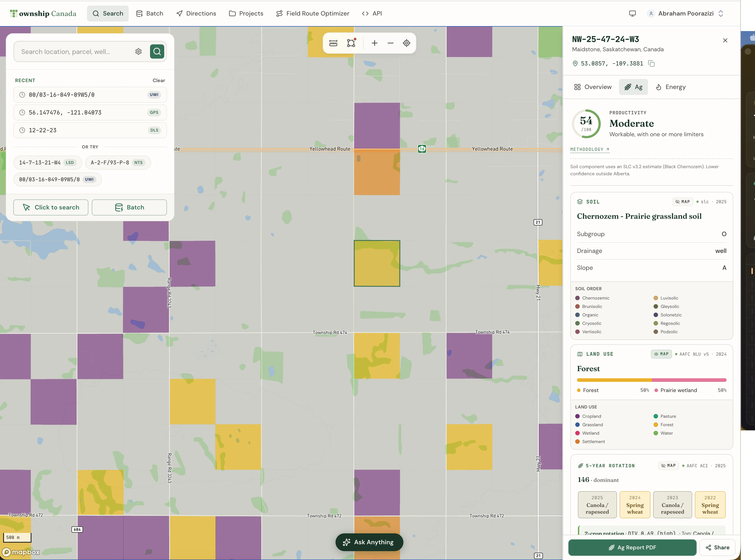Select the 2023 Canola / rapeseed card
755x560 pixels.
click(x=672, y=505)
